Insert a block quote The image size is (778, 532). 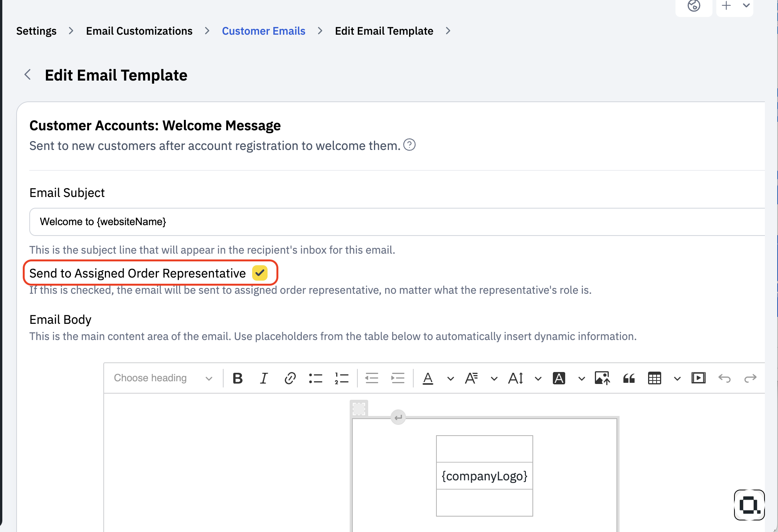[629, 378]
